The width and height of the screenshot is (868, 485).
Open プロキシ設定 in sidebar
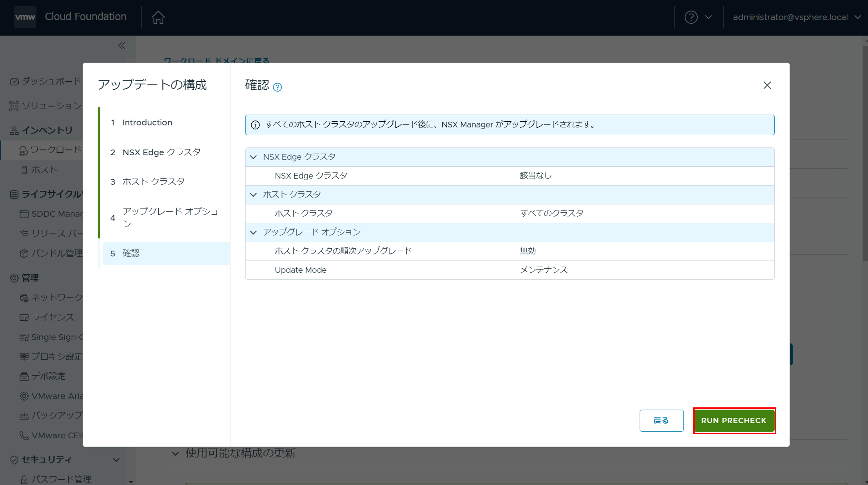(x=51, y=356)
